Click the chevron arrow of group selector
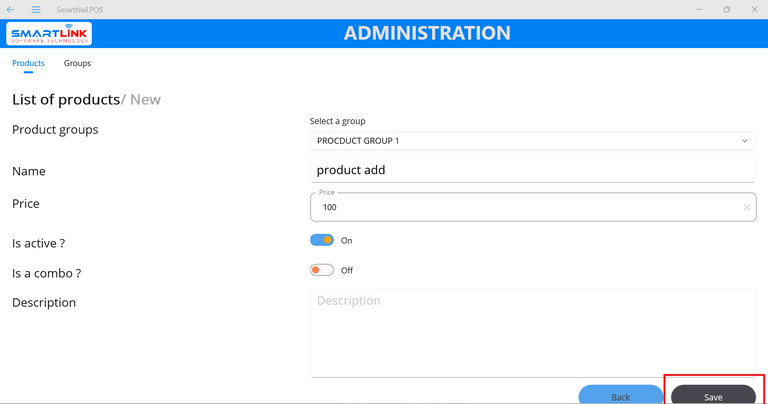Image resolution: width=768 pixels, height=404 pixels. coord(744,141)
